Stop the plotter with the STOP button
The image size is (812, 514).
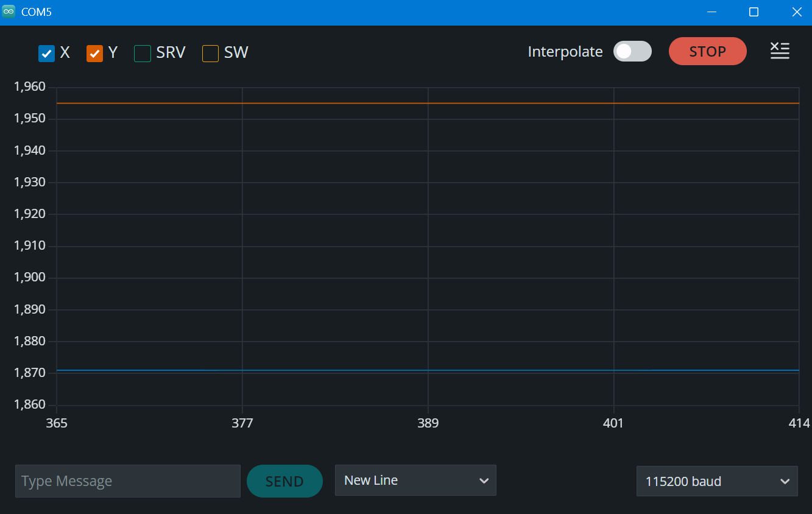coord(707,51)
